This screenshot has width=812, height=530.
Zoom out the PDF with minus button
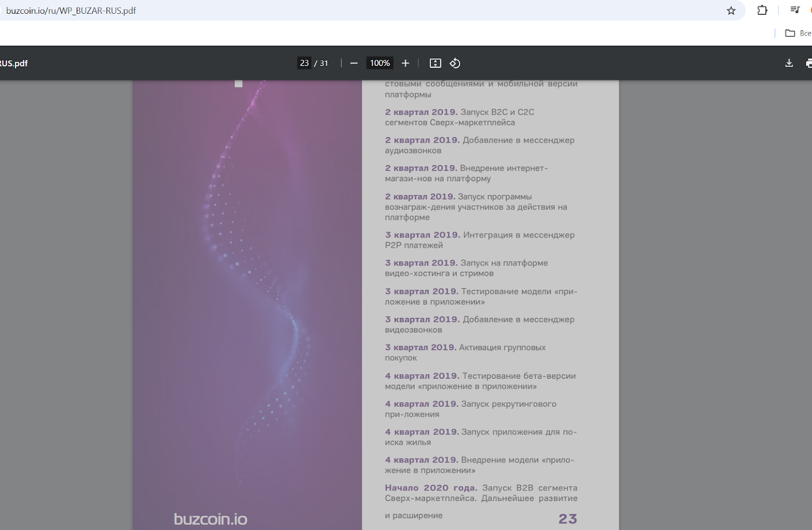354,63
